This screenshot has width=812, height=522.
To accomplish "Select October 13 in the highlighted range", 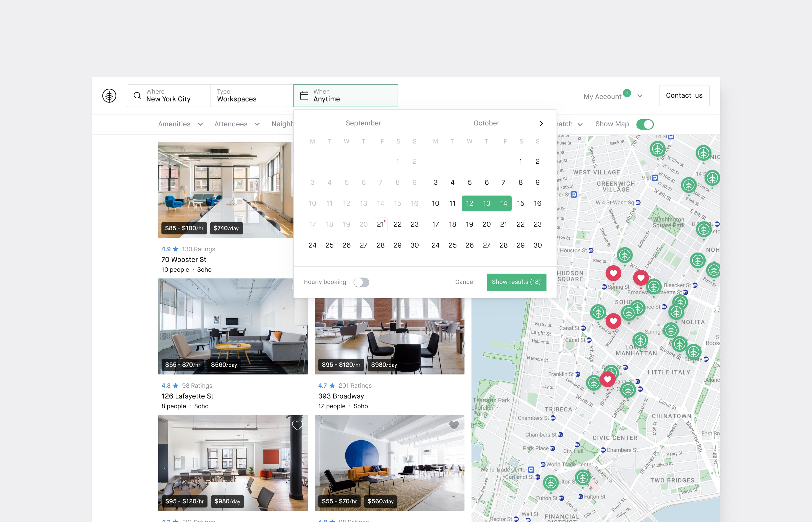I will pos(486,203).
